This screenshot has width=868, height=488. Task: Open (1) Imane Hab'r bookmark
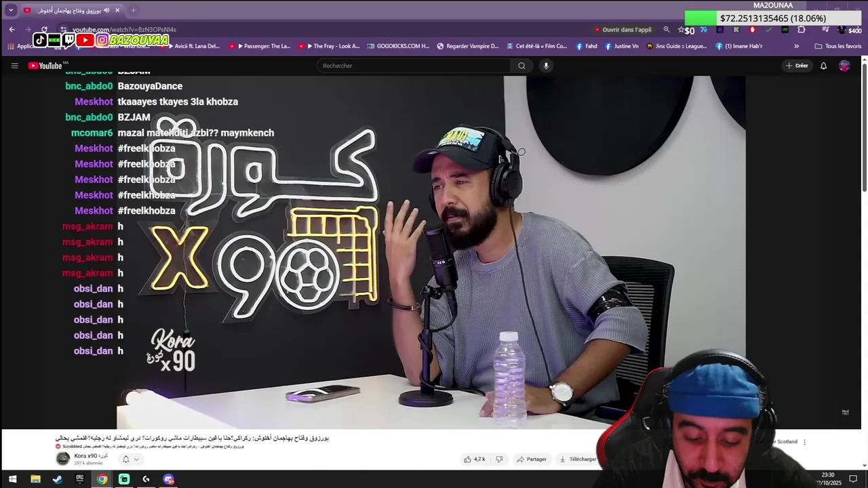point(739,46)
